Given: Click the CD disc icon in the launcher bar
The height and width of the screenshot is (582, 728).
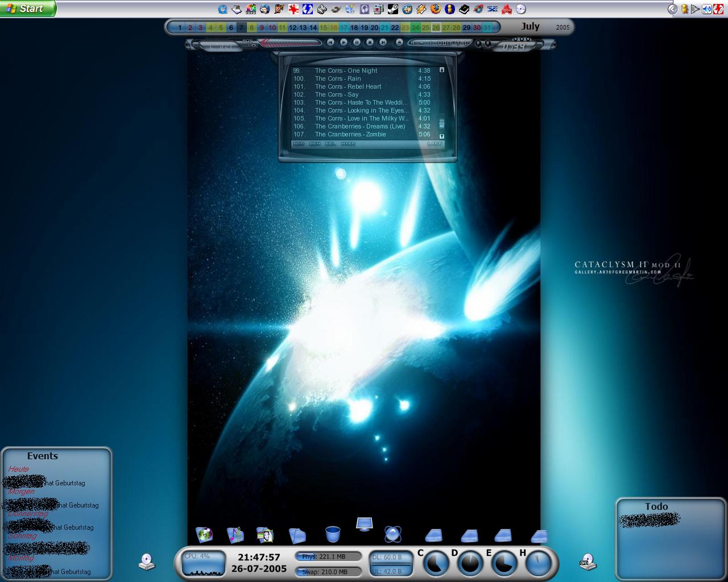Looking at the screenshot, I should [521, 9].
